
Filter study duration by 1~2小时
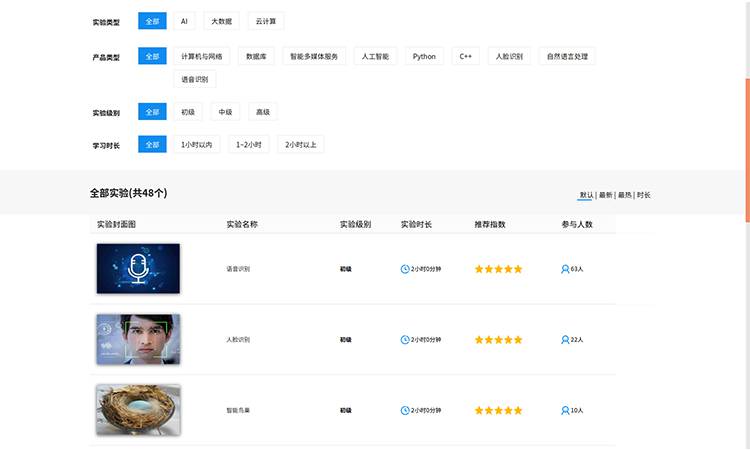point(249,144)
